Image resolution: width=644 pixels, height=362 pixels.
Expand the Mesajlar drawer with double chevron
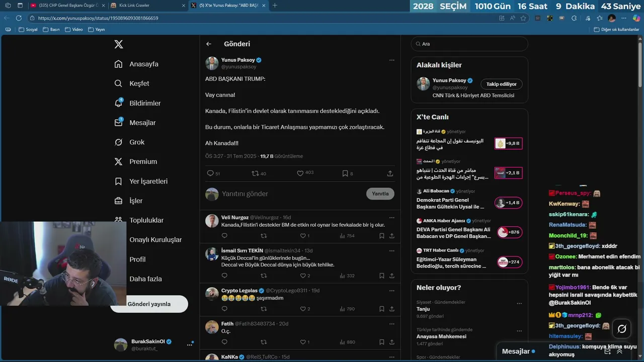619,351
